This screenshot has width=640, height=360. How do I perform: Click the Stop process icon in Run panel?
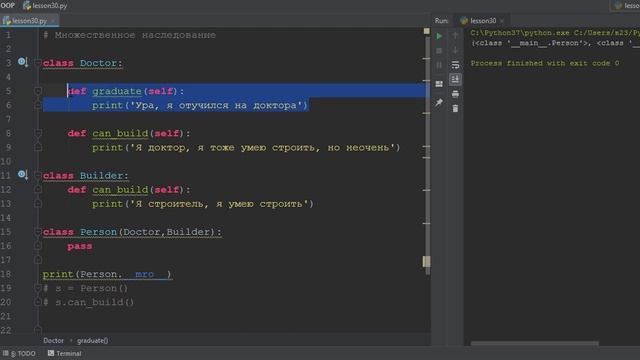[x=439, y=51]
